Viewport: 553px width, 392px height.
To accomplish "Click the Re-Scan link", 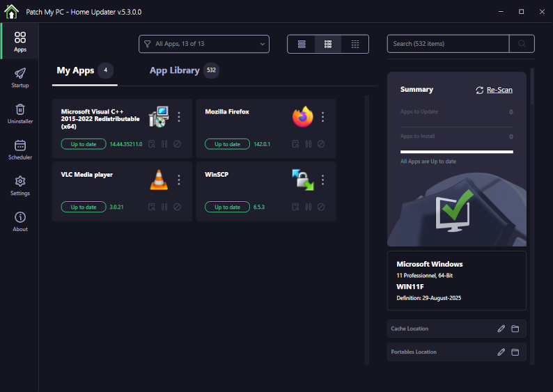I will click(x=499, y=90).
